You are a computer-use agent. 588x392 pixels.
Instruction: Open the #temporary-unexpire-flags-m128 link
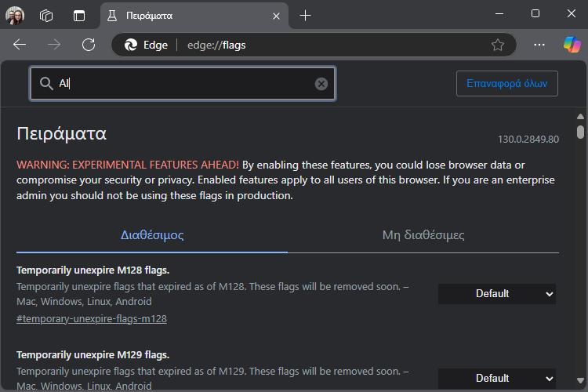coord(92,319)
